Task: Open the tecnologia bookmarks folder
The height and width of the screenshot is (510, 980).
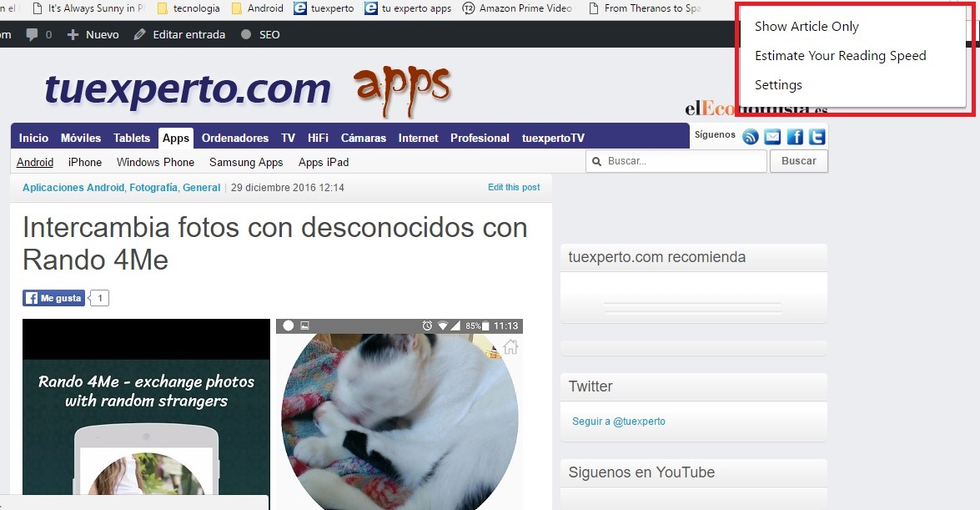Action: click(188, 8)
